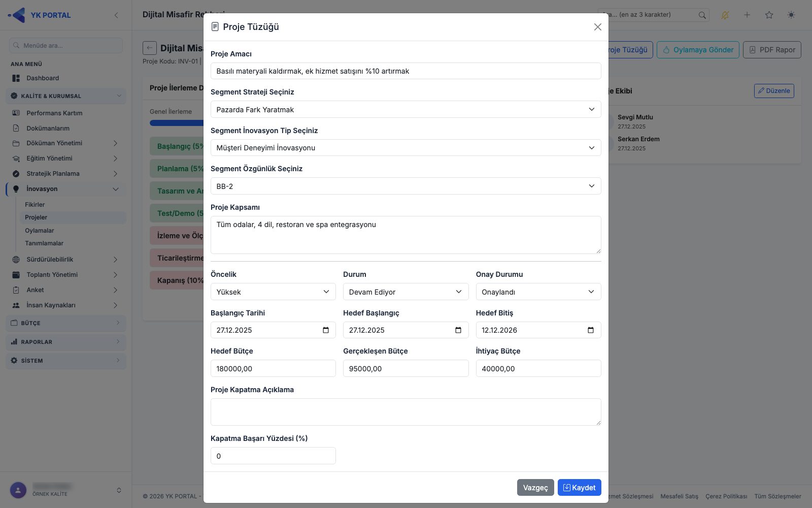Expand the RAPORLAR section
Screen dimensions: 812x508
coord(66,342)
